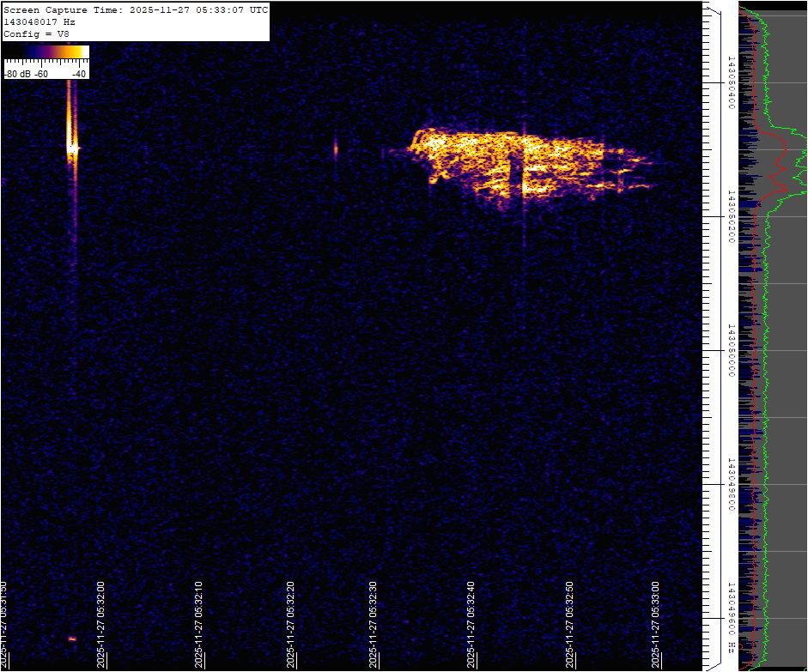Click the 143048017 Hz frequency readout

pyautogui.click(x=39, y=21)
